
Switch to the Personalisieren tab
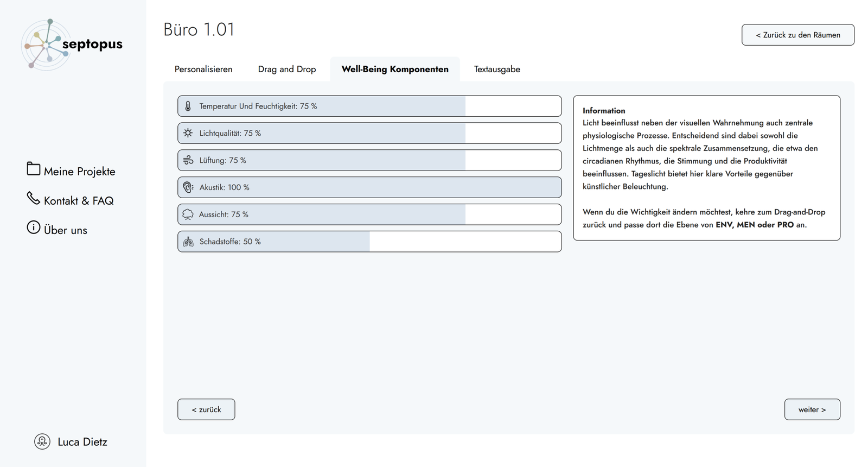pos(203,70)
